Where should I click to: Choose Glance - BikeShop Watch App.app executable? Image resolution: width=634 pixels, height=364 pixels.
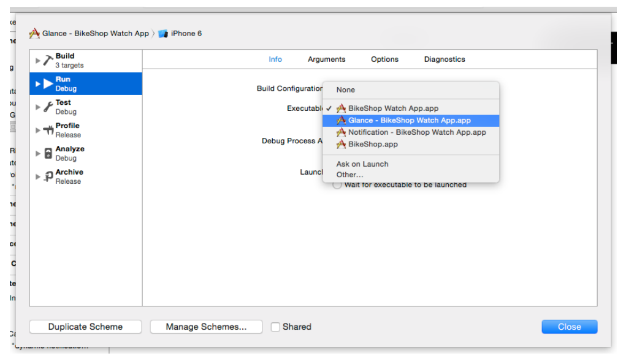pos(411,120)
